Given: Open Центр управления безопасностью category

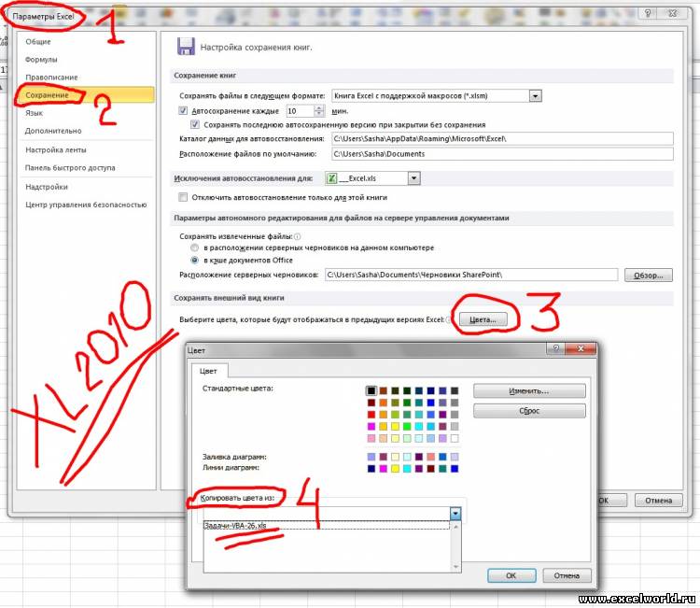Looking at the screenshot, I should (86, 205).
